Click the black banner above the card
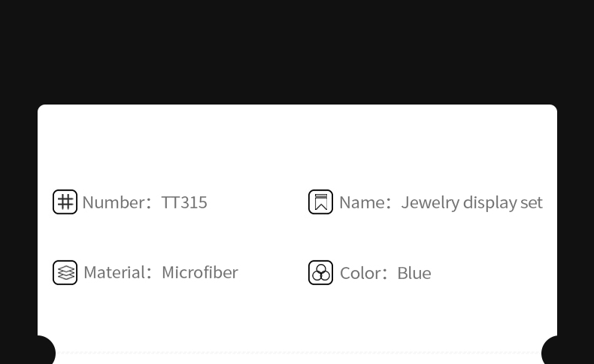The width and height of the screenshot is (594, 364). pyautogui.click(x=297, y=51)
